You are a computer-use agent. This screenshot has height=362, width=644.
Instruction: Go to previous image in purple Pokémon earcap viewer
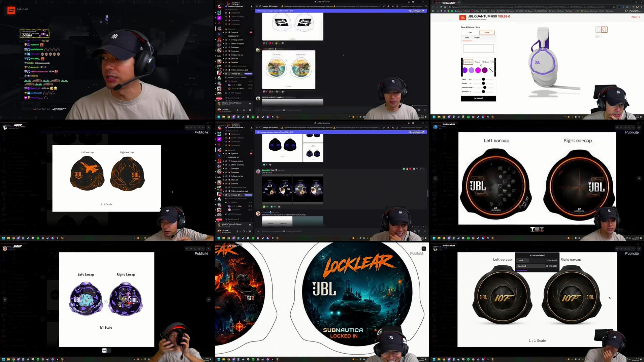(x=5, y=299)
